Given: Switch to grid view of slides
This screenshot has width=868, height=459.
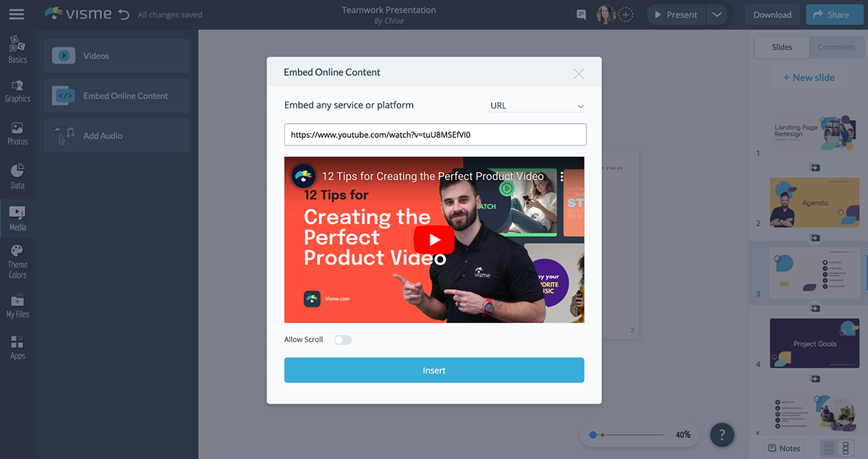Looking at the screenshot, I should tap(828, 448).
